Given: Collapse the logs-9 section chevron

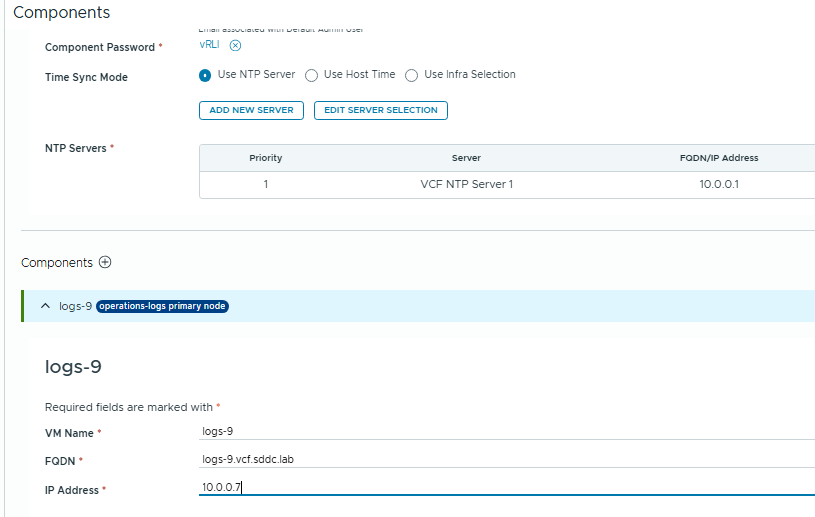Looking at the screenshot, I should [45, 306].
